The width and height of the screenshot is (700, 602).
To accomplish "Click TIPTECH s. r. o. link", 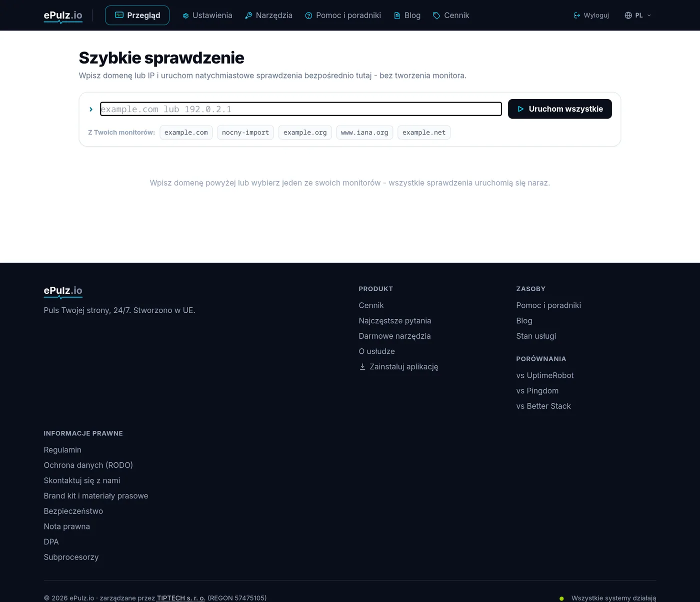I will [181, 598].
